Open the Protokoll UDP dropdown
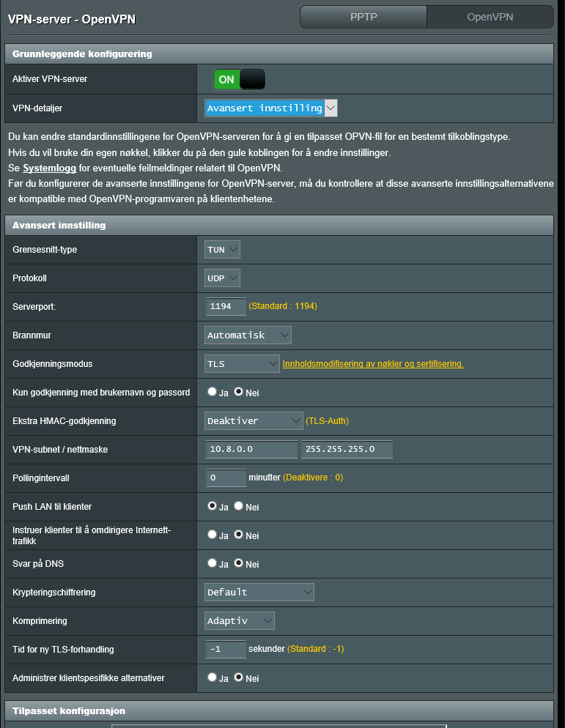 pos(222,278)
